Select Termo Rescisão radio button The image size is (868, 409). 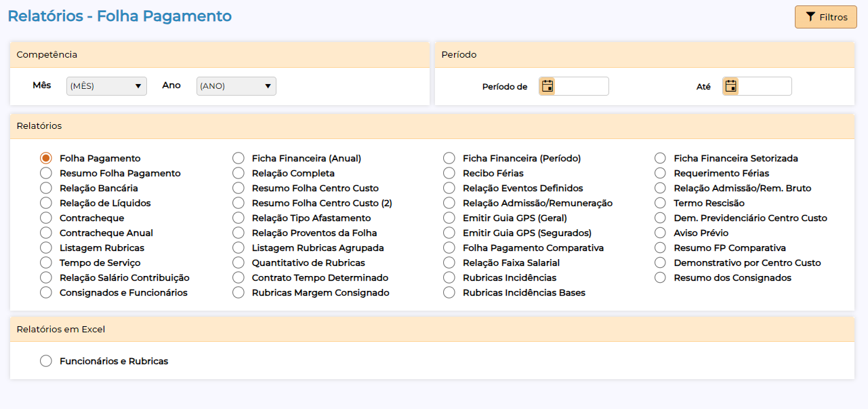660,203
